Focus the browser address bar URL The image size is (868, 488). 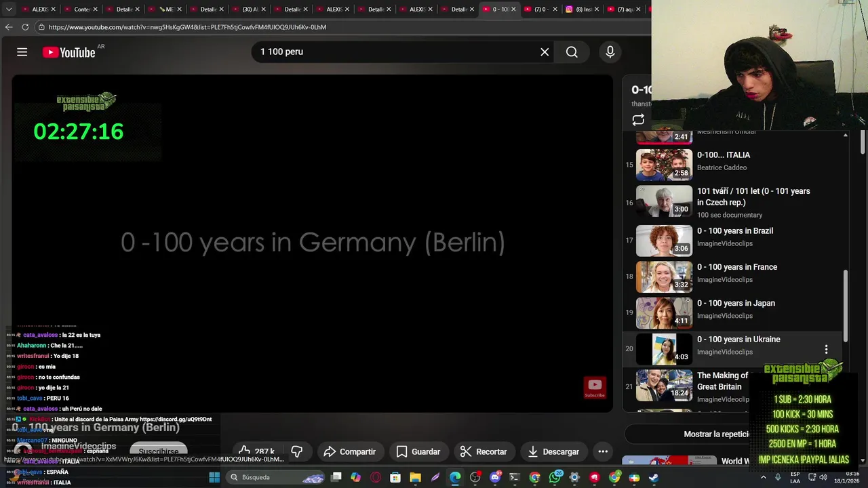pyautogui.click(x=187, y=27)
